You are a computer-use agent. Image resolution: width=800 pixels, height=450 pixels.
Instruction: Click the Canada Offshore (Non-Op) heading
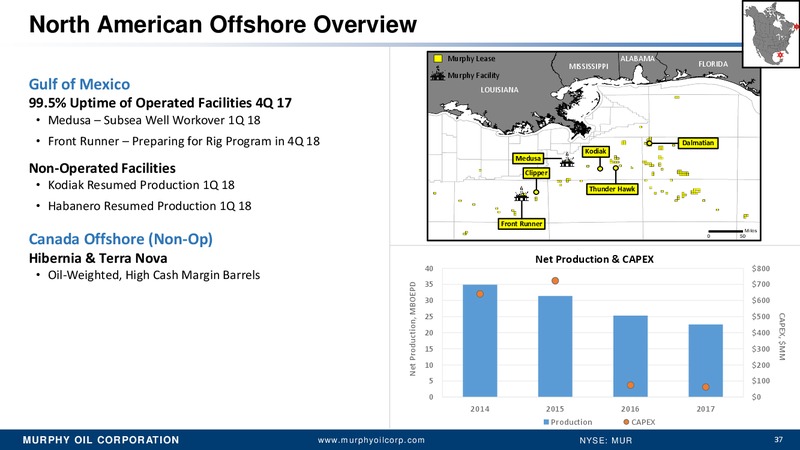120,239
